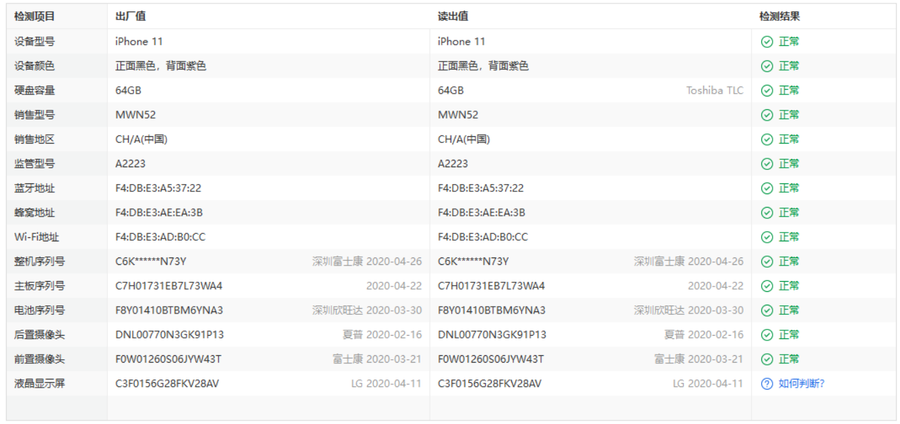Click the green check icon in 销售型号 row
This screenshot has width=900, height=424.
767,115
